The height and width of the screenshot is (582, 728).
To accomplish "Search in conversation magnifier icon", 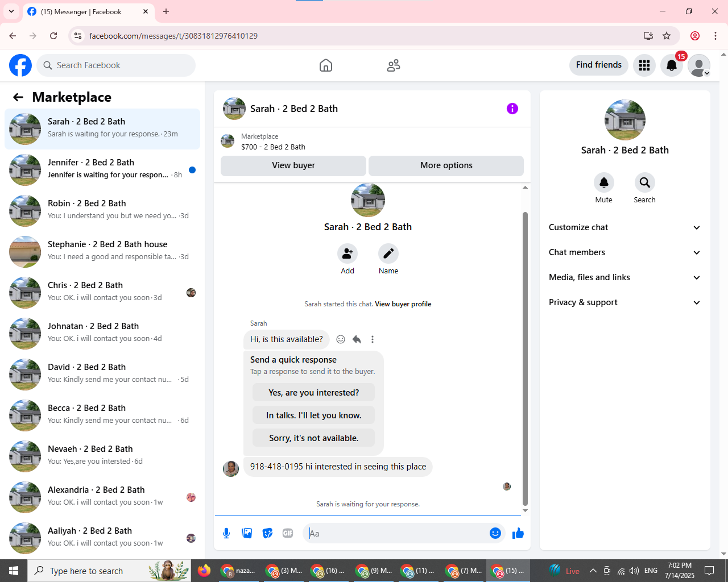I will click(645, 182).
